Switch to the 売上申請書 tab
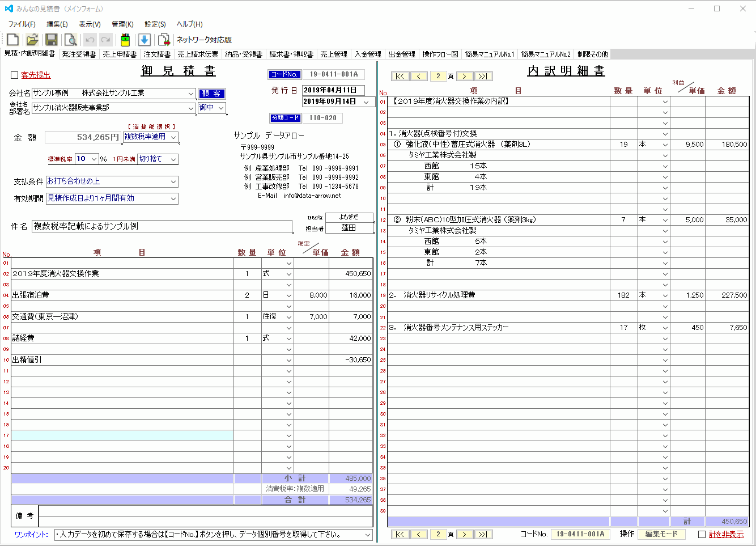 coord(120,54)
